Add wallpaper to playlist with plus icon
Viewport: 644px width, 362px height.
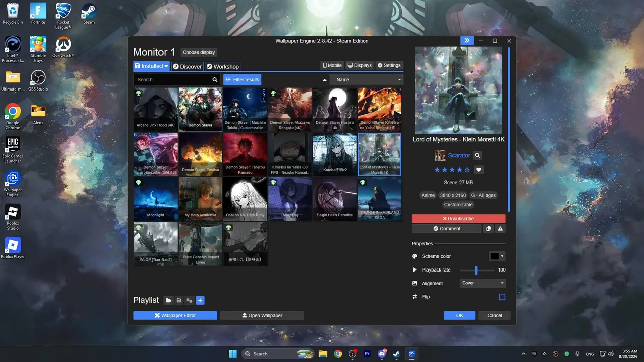pyautogui.click(x=200, y=300)
